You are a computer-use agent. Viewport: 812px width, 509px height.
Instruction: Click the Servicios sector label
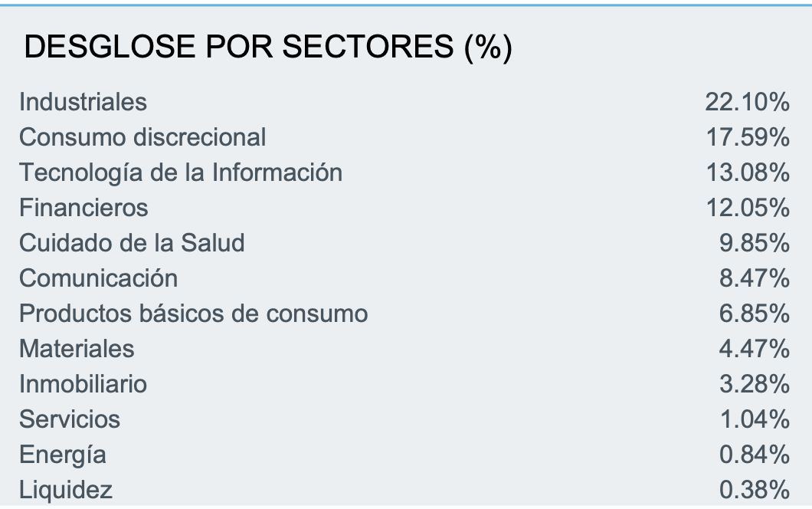click(70, 419)
